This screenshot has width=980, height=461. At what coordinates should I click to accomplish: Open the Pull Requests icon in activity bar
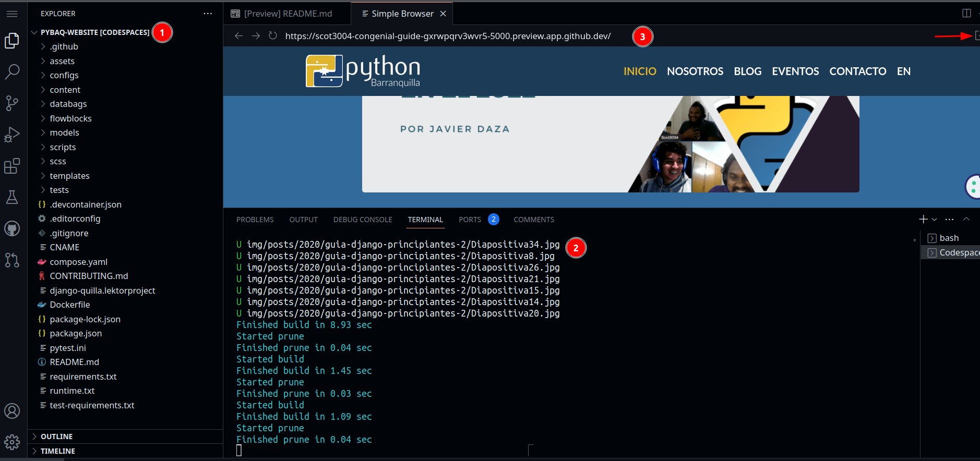12,260
